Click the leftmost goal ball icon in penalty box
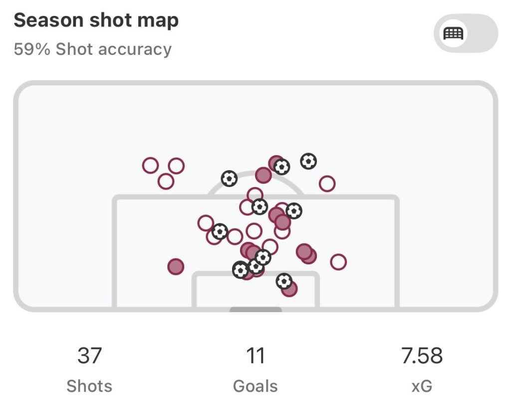Screen dimensions: 511x420 point(220,231)
